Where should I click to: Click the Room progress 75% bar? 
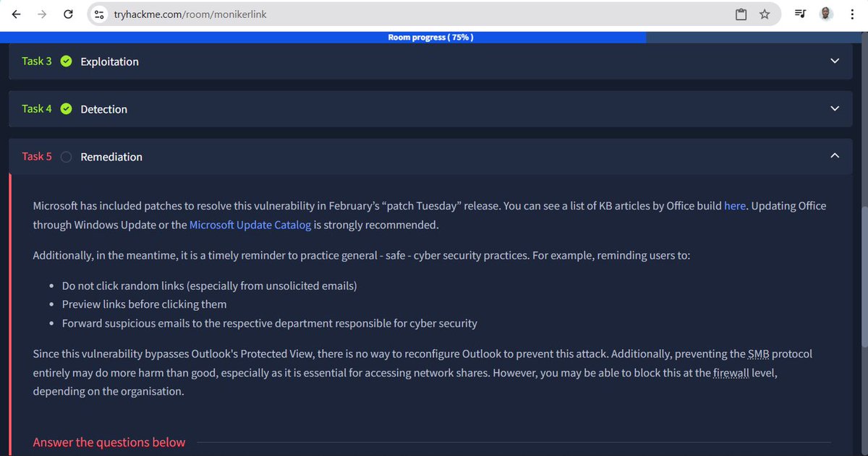pyautogui.click(x=430, y=37)
